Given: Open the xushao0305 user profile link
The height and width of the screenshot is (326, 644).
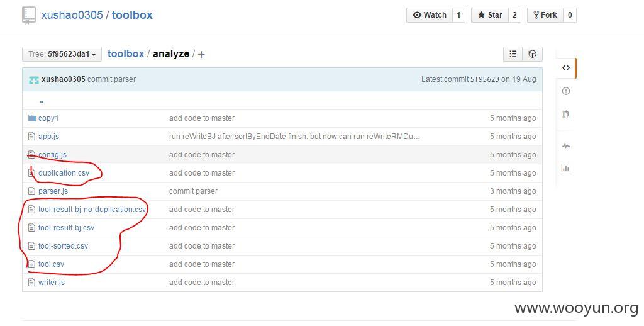Looking at the screenshot, I should tap(72, 15).
